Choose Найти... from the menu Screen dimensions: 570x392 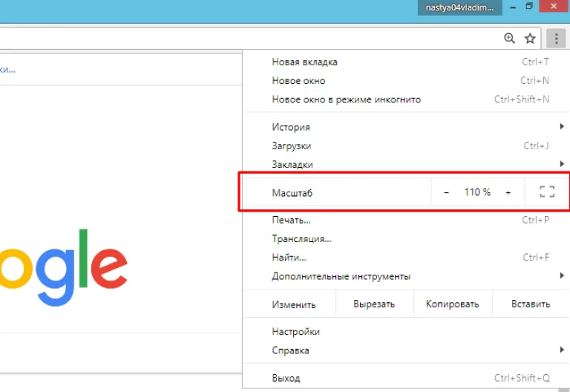pyautogui.click(x=407, y=258)
